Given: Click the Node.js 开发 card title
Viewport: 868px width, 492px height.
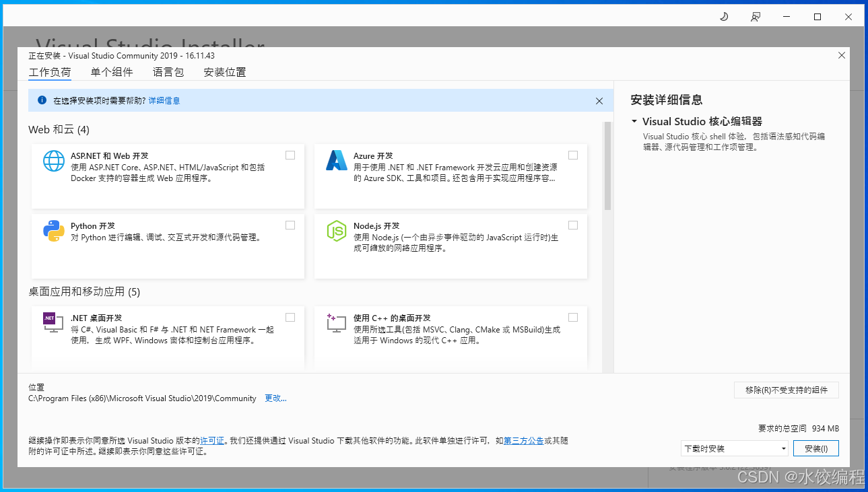Looking at the screenshot, I should (x=376, y=225).
